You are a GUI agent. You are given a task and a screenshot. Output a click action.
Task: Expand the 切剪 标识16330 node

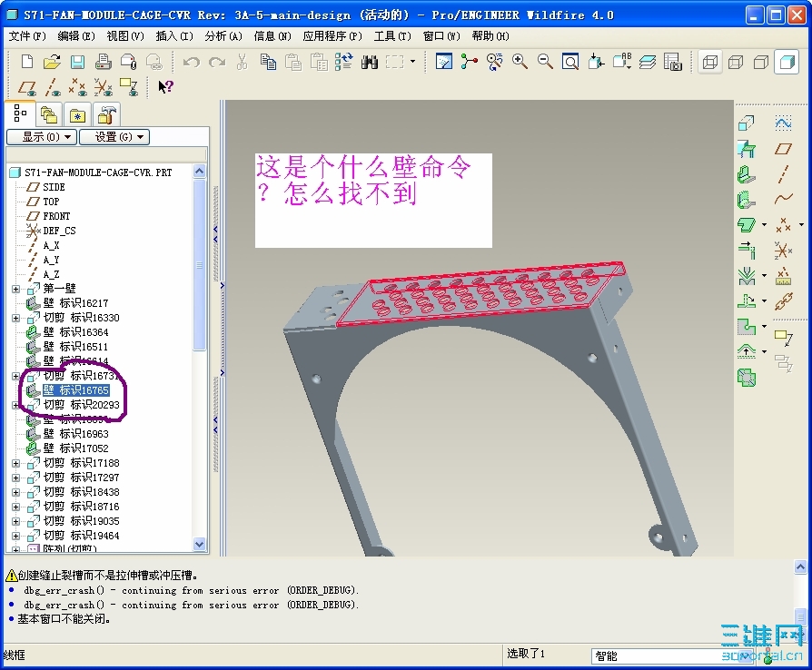pyautogui.click(x=16, y=318)
